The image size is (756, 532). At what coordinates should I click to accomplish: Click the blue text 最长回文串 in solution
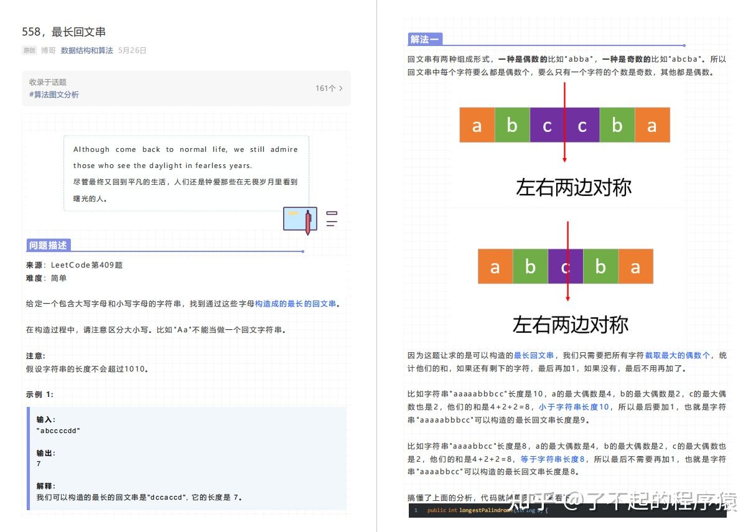click(534, 355)
